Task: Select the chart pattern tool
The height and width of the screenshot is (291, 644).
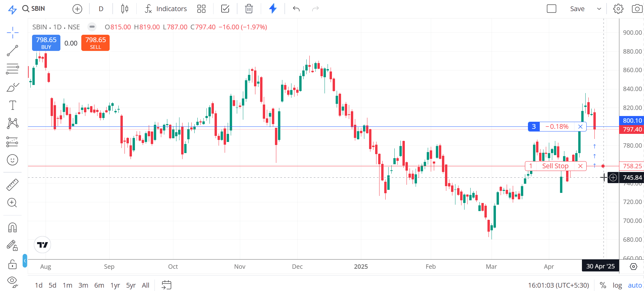Action: pos(12,123)
